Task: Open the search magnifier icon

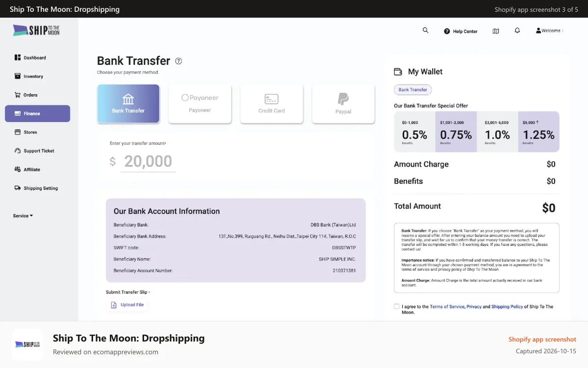Action: click(x=425, y=30)
